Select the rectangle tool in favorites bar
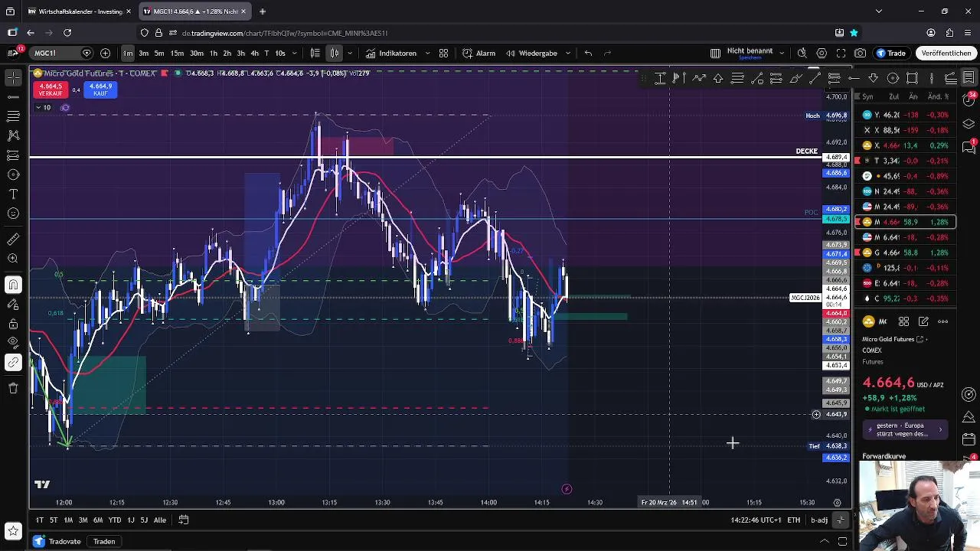The image size is (980, 551). tap(912, 78)
